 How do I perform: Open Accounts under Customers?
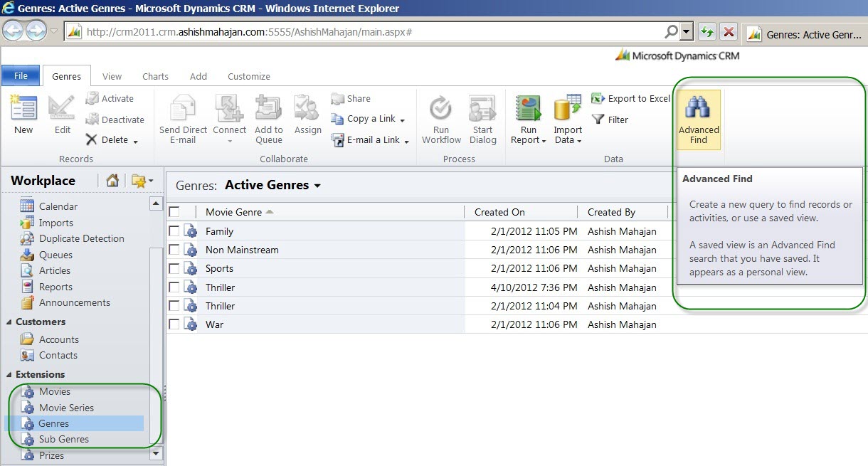(59, 339)
